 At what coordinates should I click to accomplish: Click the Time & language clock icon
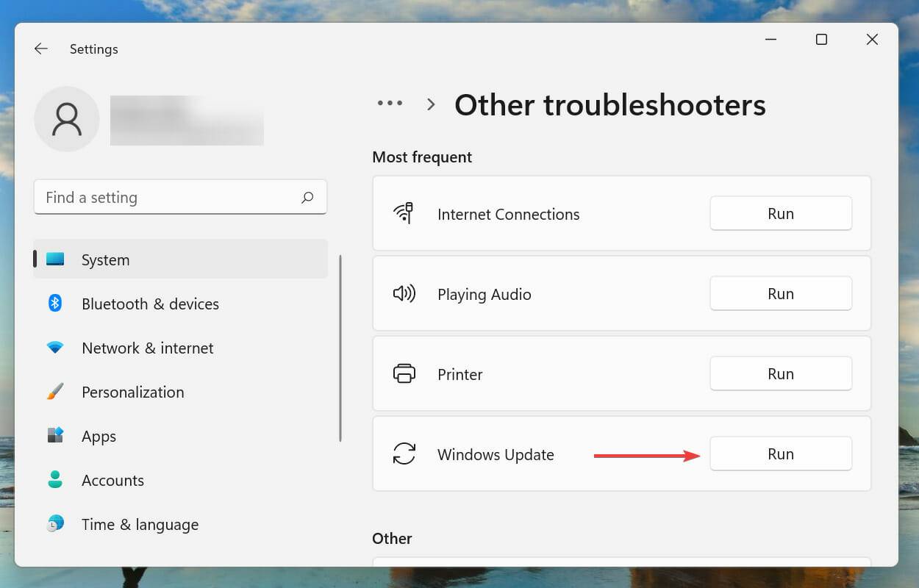pyautogui.click(x=54, y=524)
